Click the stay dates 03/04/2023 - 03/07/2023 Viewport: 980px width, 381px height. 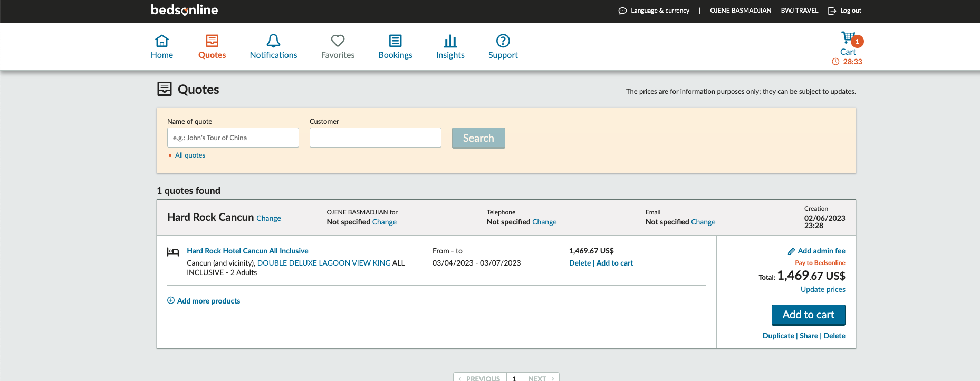point(476,263)
